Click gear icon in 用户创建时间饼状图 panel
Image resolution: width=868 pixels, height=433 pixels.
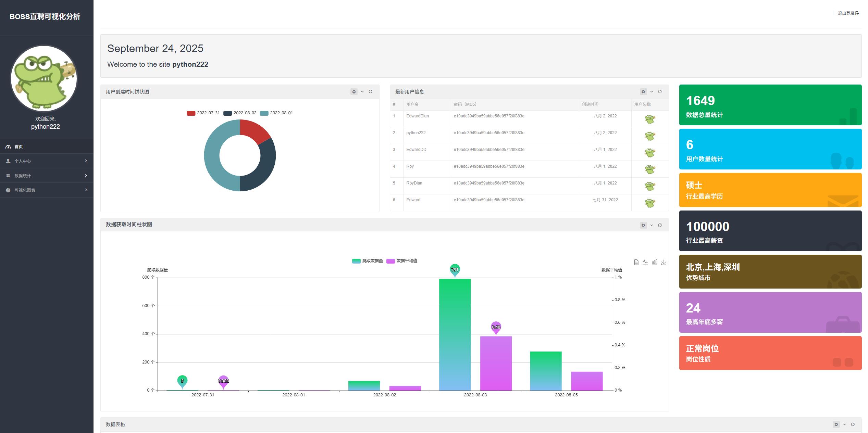(x=354, y=92)
